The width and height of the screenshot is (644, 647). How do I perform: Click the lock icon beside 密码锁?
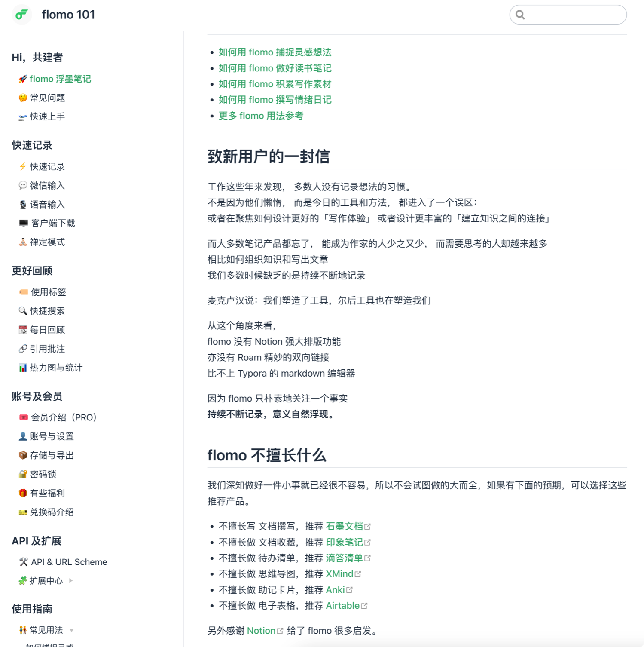(x=23, y=474)
